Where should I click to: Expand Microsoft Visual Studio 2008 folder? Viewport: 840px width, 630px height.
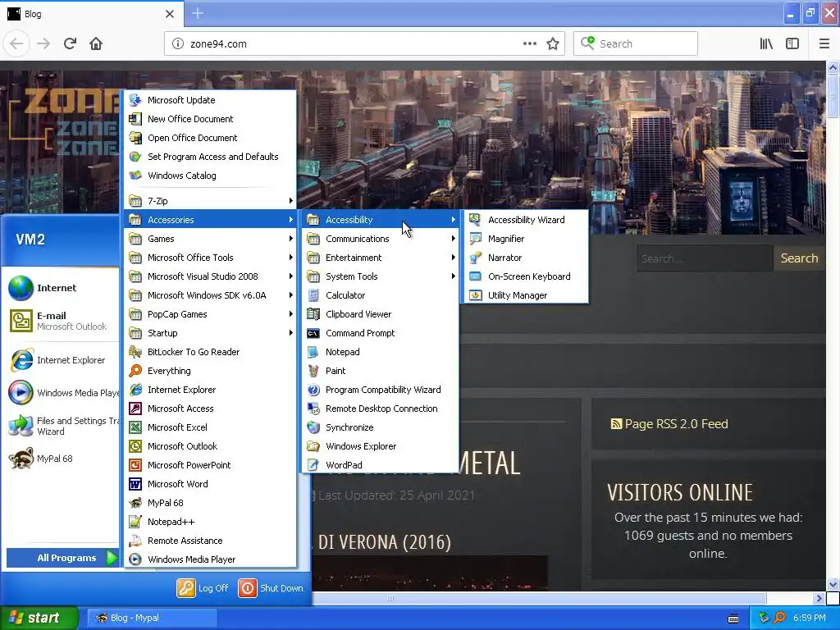[x=210, y=276]
